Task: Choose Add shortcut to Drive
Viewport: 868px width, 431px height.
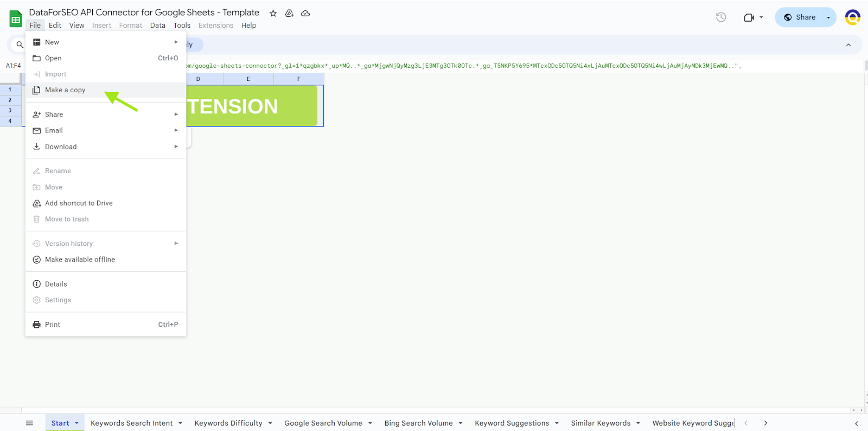Action: click(x=106, y=203)
